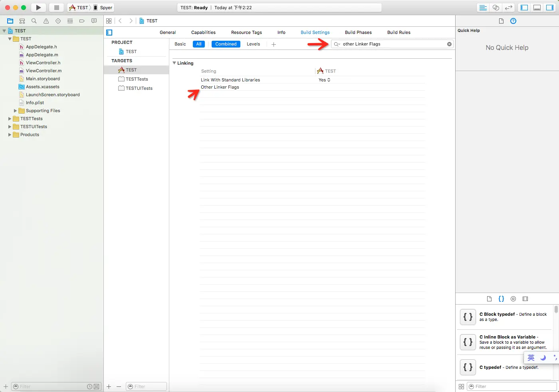The width and height of the screenshot is (559, 392).
Task: Show the Find navigator
Action: (34, 21)
